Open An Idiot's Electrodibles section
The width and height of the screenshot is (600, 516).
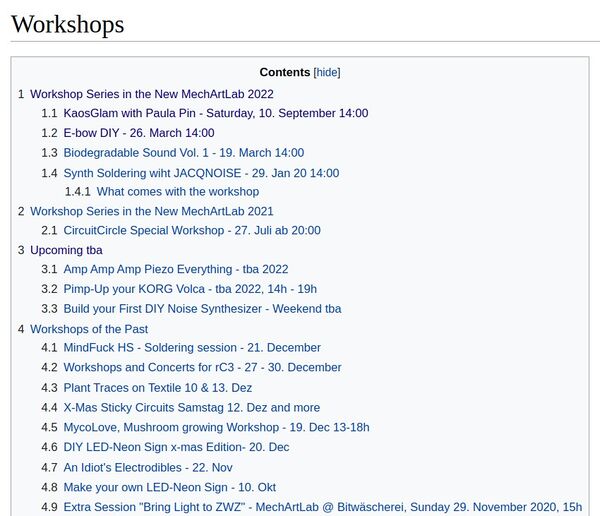(149, 467)
